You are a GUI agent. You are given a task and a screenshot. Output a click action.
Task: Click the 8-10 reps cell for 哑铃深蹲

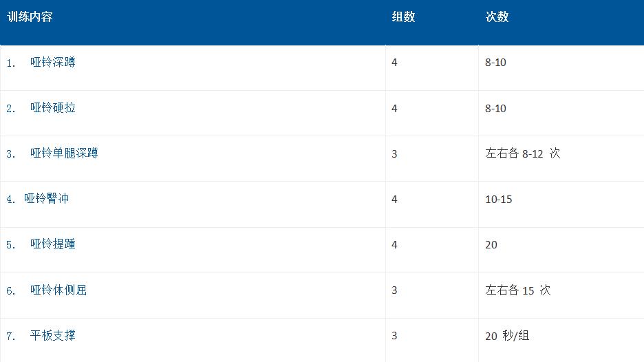tap(495, 63)
